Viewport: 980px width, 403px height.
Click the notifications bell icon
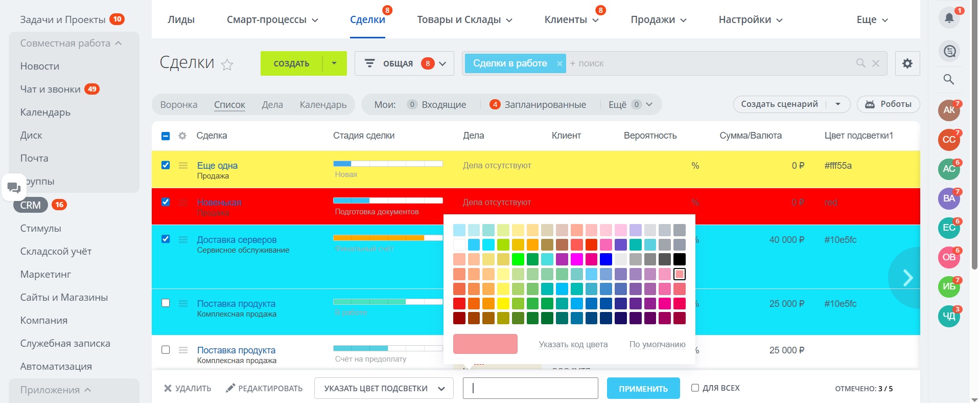click(949, 18)
